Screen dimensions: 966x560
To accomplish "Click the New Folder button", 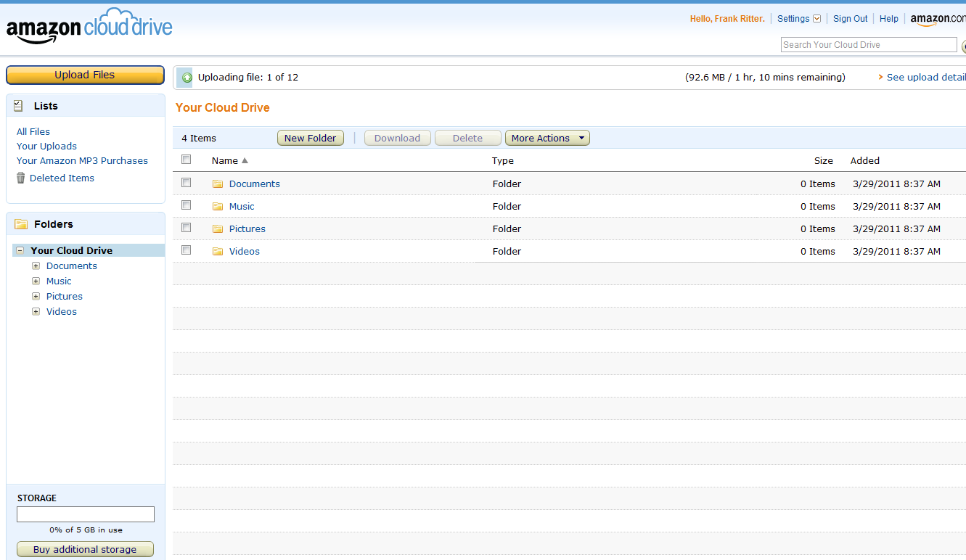I will point(310,138).
